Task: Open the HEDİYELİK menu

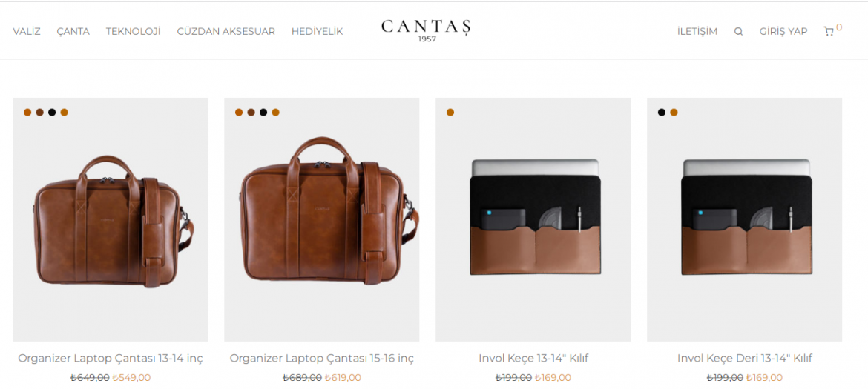Action: 318,32
